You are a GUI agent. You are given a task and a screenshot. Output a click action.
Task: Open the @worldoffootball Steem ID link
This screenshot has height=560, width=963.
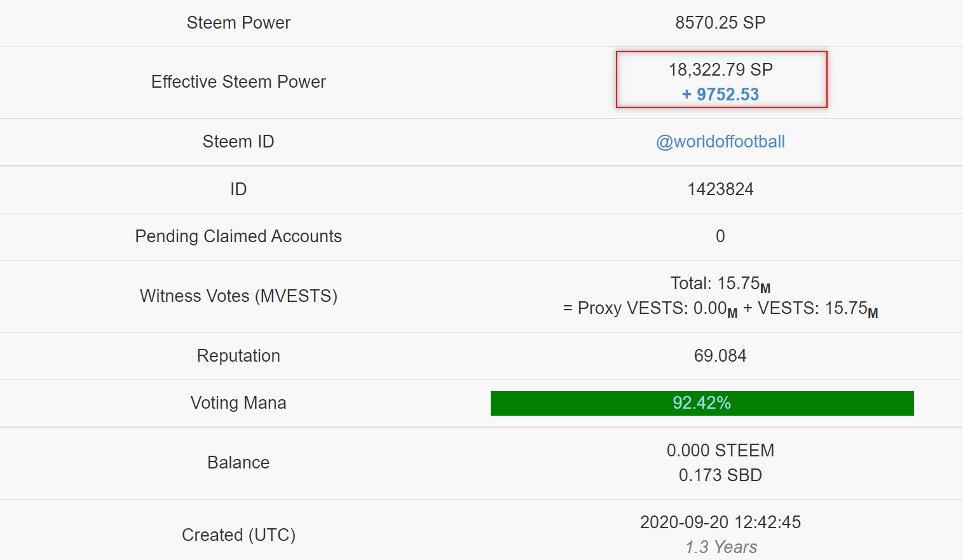pos(720,142)
